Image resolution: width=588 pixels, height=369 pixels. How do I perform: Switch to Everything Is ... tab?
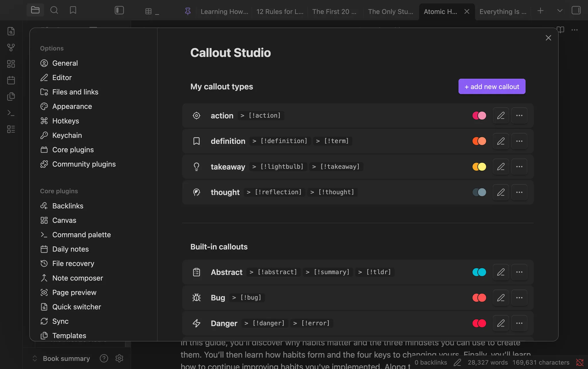pyautogui.click(x=503, y=11)
